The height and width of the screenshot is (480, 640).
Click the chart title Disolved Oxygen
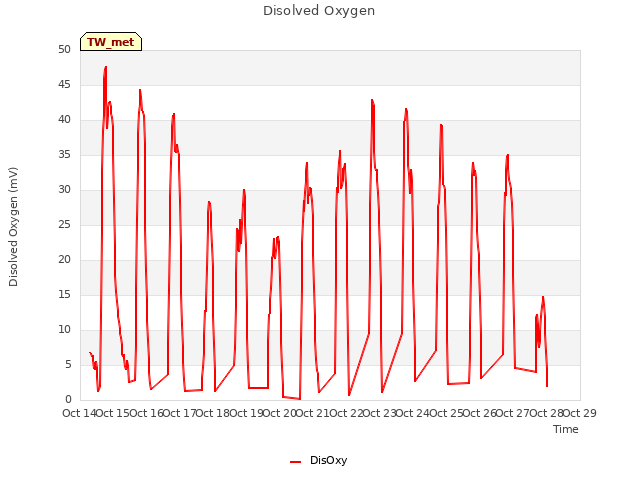(319, 11)
